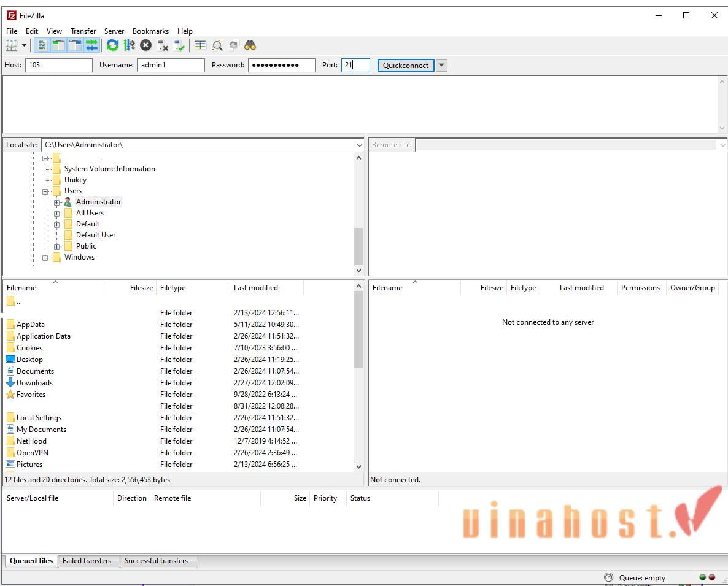Open the Help menu
This screenshot has width=728, height=586.
click(x=184, y=31)
